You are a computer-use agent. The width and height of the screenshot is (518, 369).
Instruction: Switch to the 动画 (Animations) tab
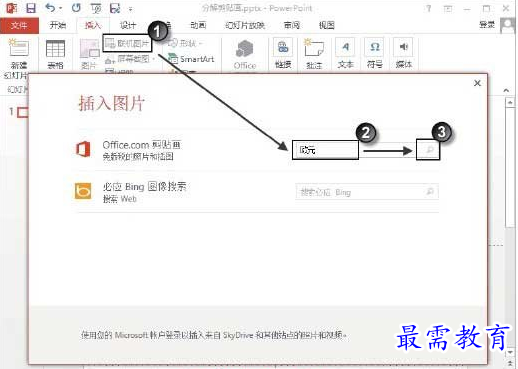[198, 25]
